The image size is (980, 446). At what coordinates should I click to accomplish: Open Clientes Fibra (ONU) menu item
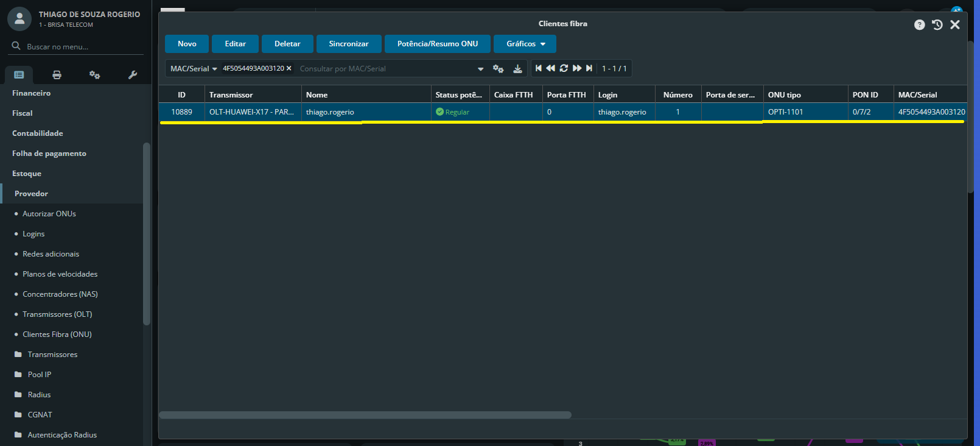pyautogui.click(x=57, y=334)
